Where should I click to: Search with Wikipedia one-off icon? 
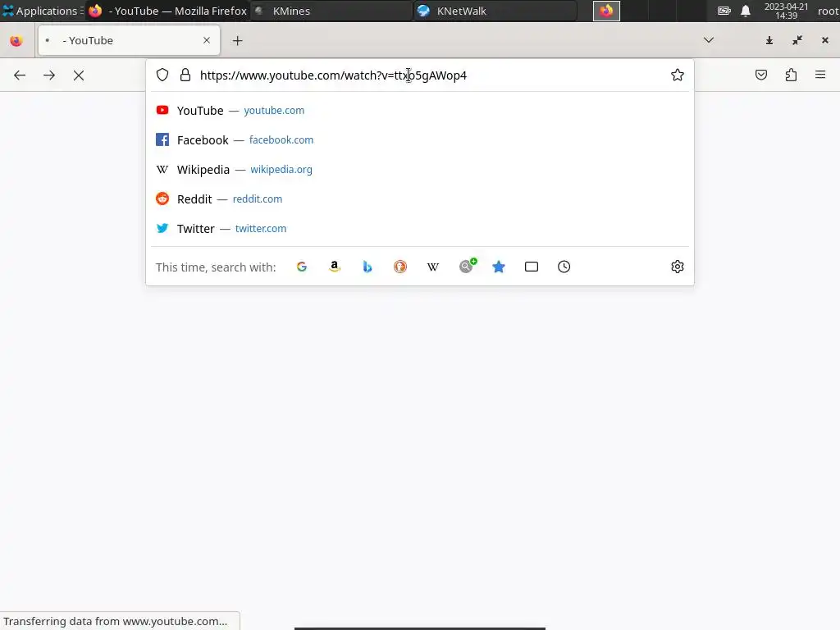pos(433,267)
